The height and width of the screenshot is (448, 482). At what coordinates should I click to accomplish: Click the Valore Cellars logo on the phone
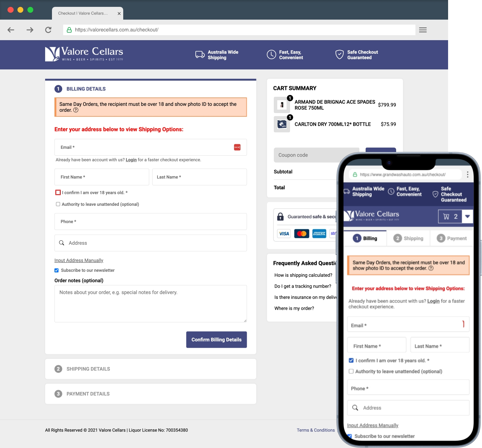[x=372, y=215]
